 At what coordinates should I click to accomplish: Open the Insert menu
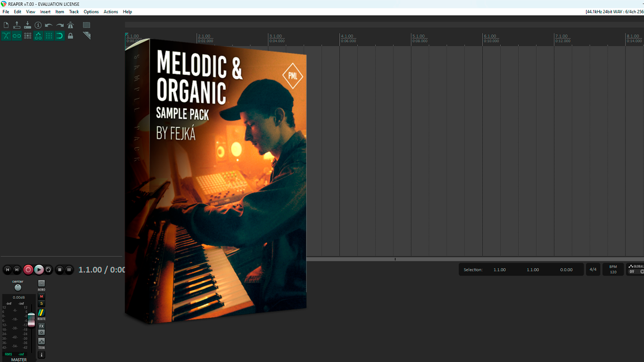(45, 12)
